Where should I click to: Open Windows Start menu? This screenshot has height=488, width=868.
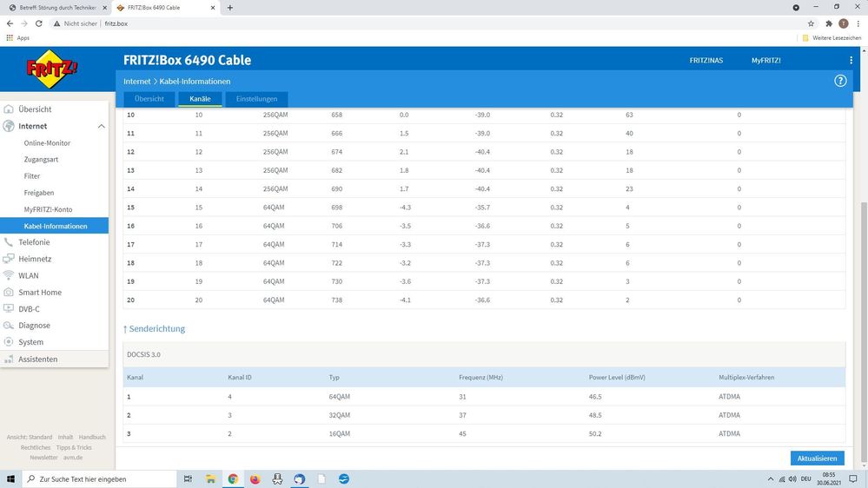(10, 478)
